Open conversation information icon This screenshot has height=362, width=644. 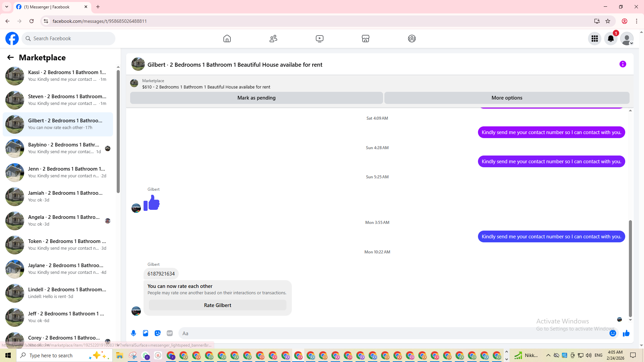(623, 64)
